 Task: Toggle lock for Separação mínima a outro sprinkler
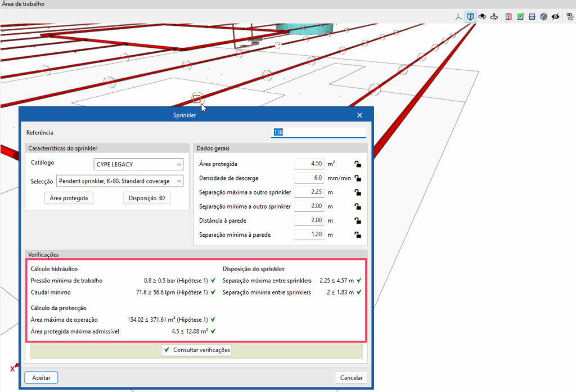coord(357,206)
